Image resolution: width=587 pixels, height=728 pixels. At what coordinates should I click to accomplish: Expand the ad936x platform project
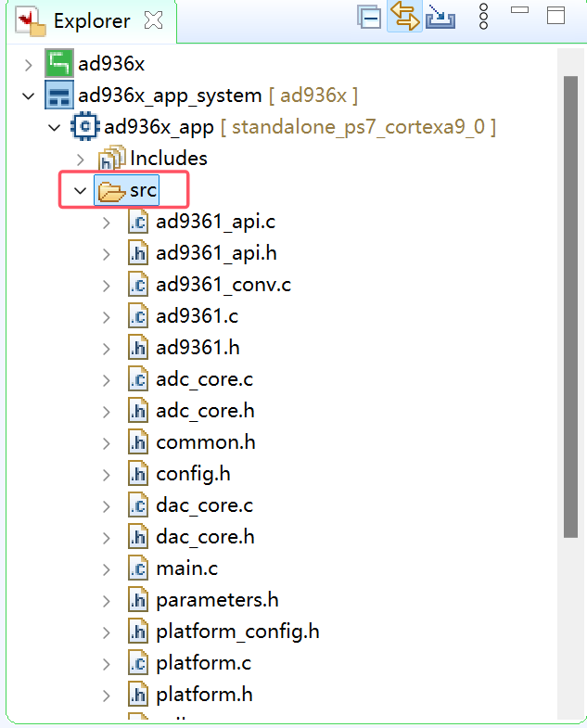[29, 65]
